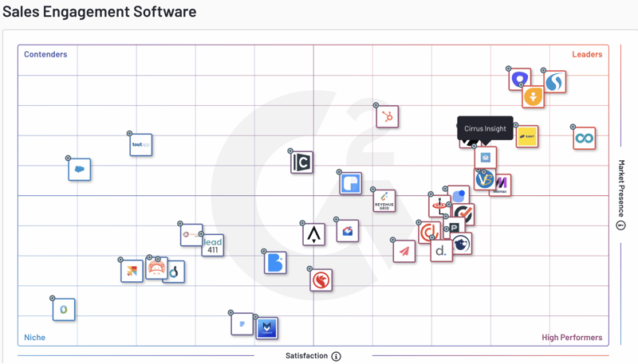Select the purple Outreach logo tile

click(520, 79)
